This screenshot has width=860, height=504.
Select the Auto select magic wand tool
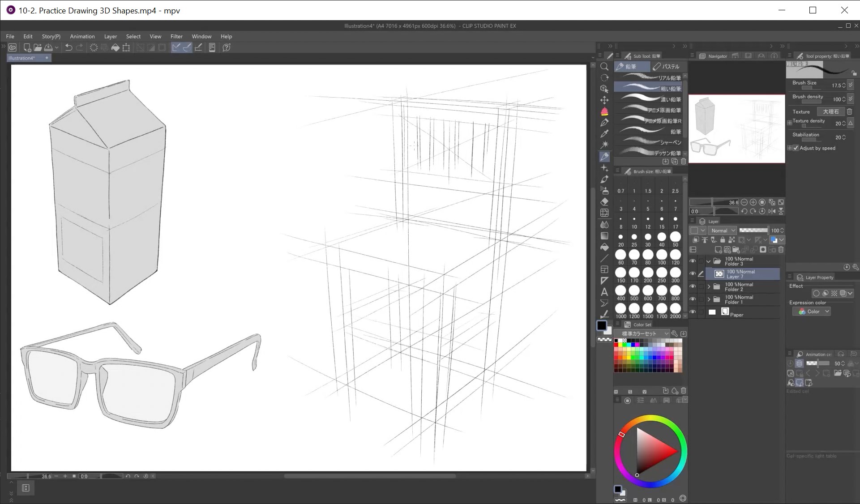click(x=604, y=145)
